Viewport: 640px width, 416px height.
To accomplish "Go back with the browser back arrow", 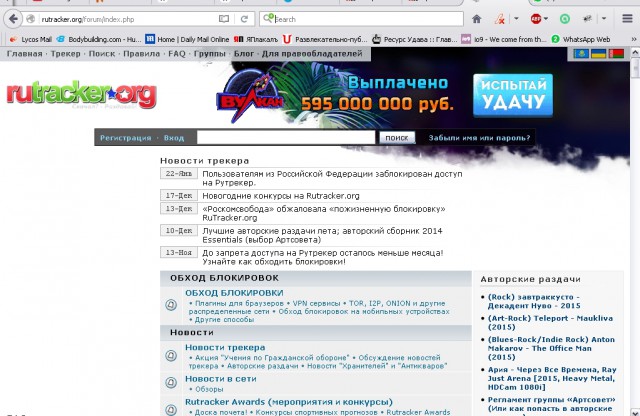I will [x=13, y=19].
